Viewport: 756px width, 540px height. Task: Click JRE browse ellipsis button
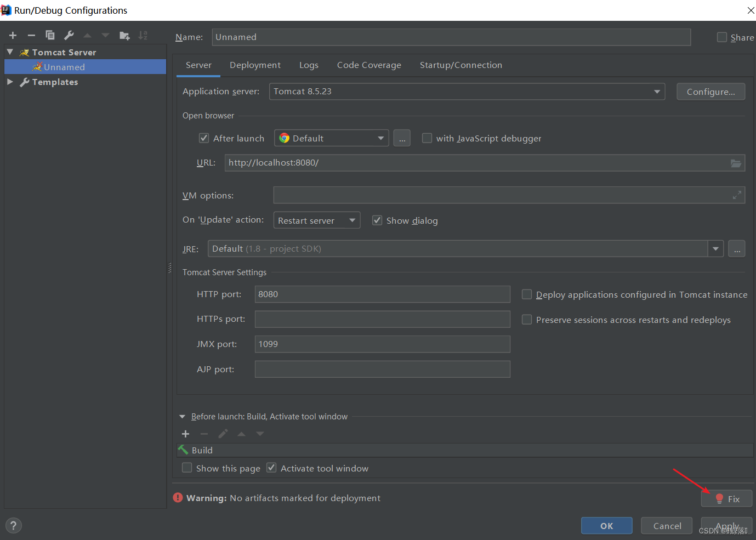(x=737, y=249)
